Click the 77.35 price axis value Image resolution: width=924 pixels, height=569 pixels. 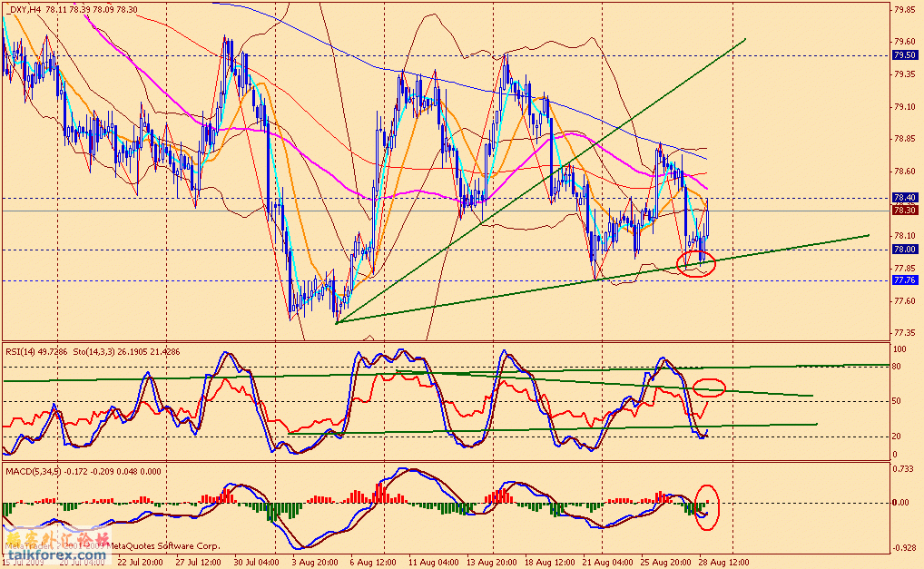[x=905, y=333]
